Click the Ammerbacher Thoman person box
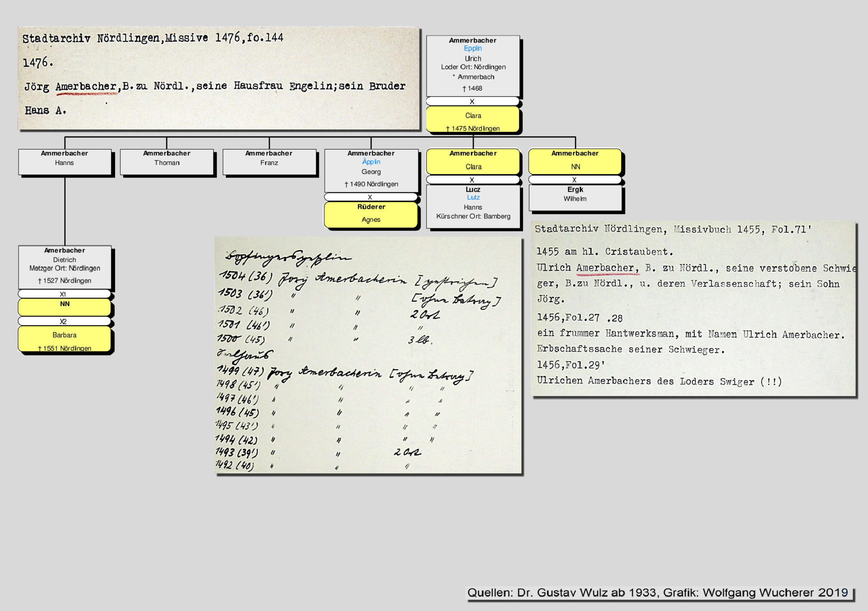This screenshot has height=611, width=868. pos(167,162)
